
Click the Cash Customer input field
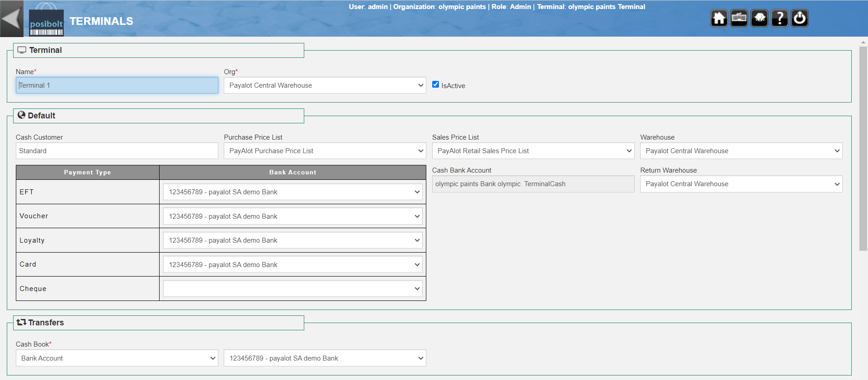click(117, 151)
